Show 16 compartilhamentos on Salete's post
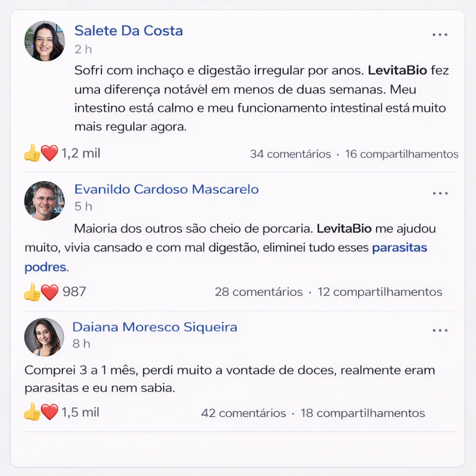Screen dimensions: 476x476 [402, 154]
